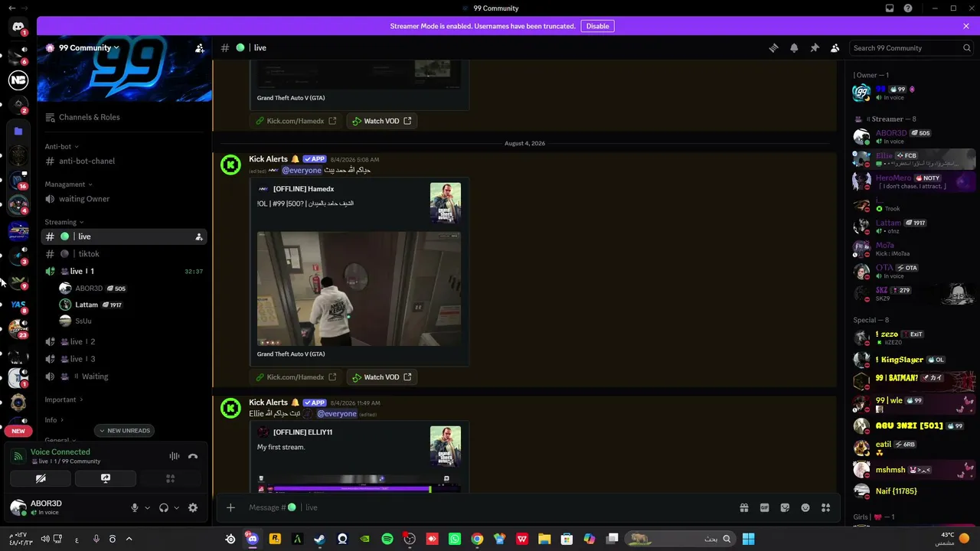The height and width of the screenshot is (551, 980).
Task: Expand the Important category
Action: pyautogui.click(x=64, y=399)
